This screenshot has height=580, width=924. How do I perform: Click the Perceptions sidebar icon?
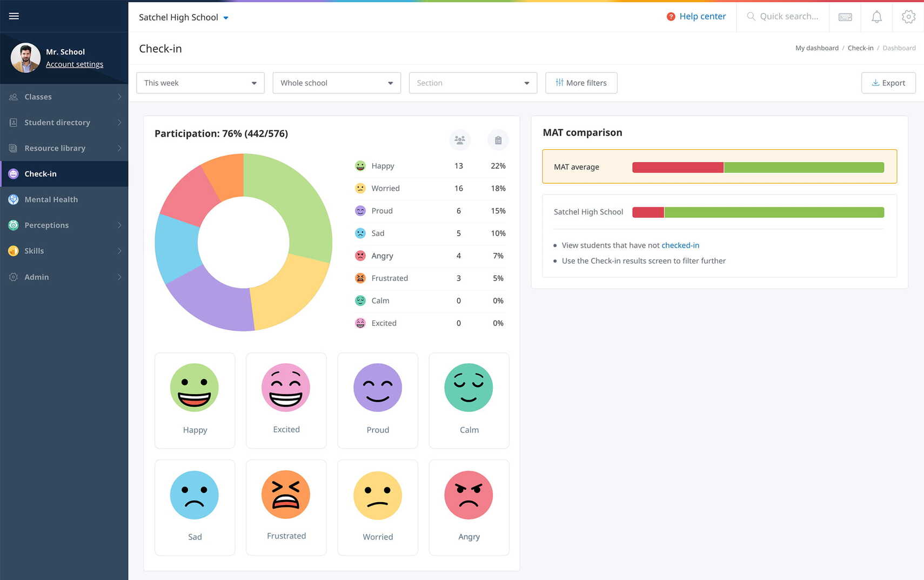tap(14, 225)
